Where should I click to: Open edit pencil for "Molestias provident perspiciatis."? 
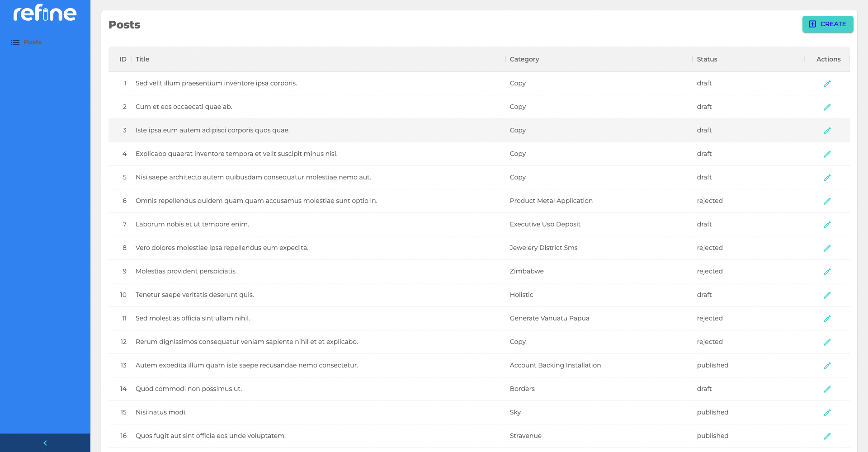tap(827, 272)
